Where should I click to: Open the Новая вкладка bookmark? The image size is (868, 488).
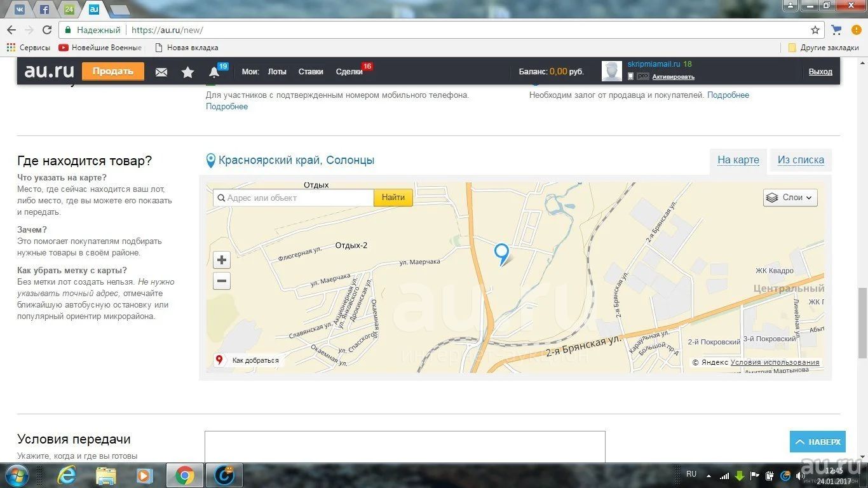pos(187,48)
